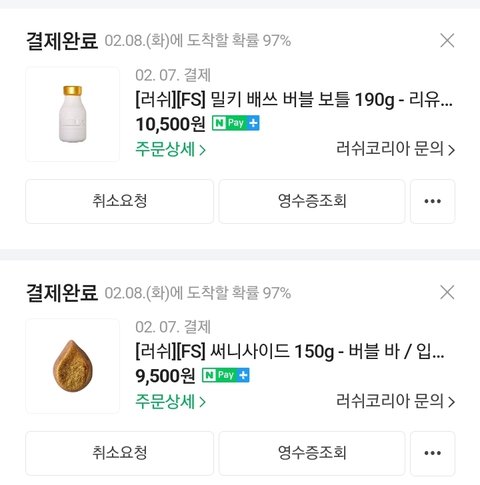Open 러쉬코리아 문의 for milky bath order
Image resolution: width=480 pixels, height=485 pixels.
[x=395, y=149]
